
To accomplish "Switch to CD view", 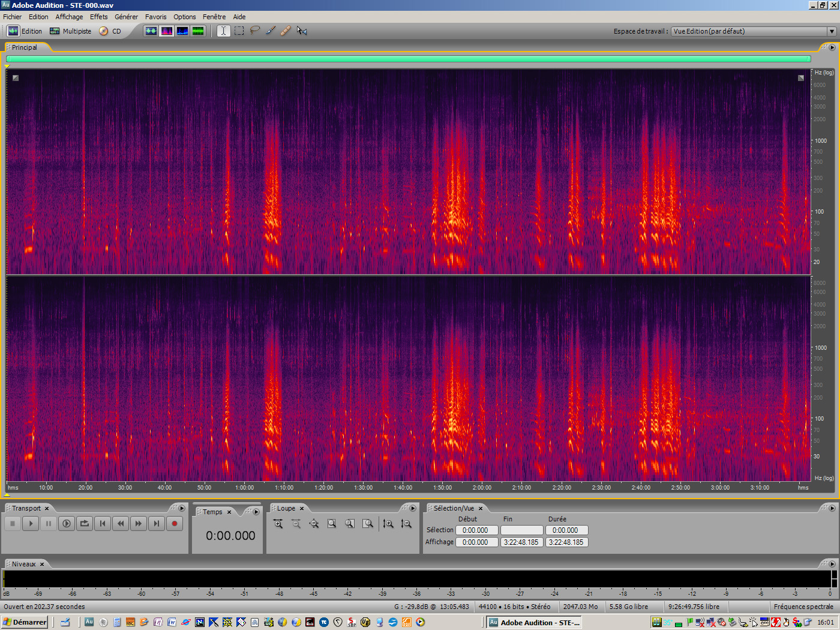I will 110,31.
